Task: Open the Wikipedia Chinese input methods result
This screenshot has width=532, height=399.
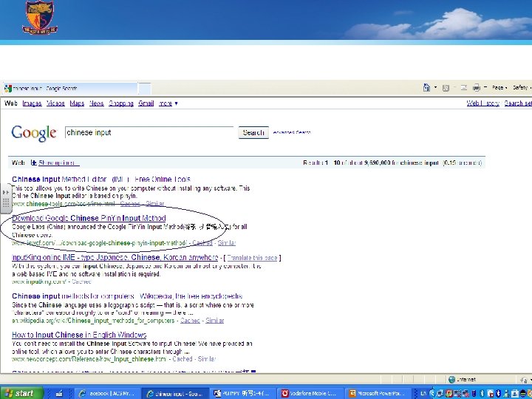Action: point(127,296)
